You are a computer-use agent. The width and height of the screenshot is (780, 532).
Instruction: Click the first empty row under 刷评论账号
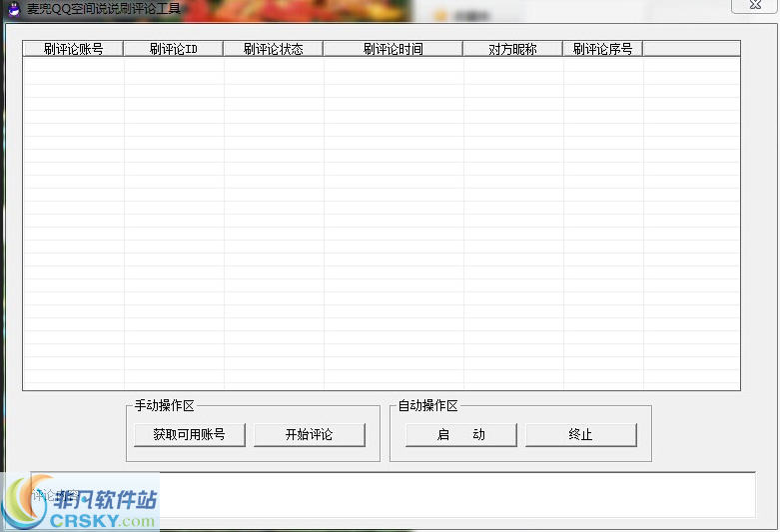click(73, 64)
